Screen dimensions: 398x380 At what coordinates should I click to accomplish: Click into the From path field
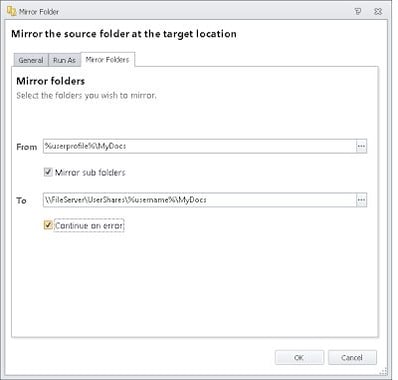pyautogui.click(x=199, y=146)
